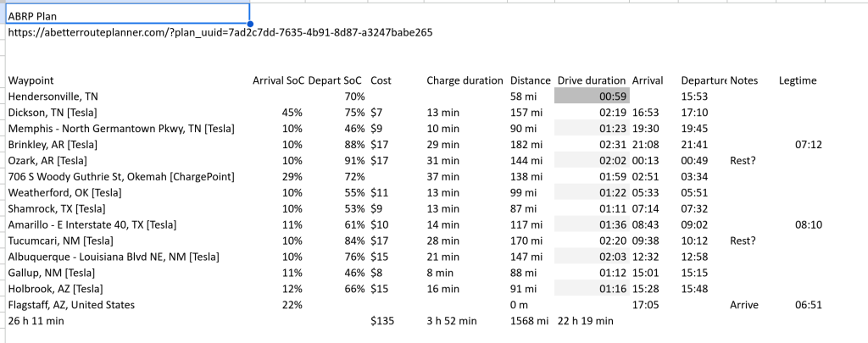Screen dimensions: 868x343
Task: Select the 22 h 19 min total cell
Action: 586,321
